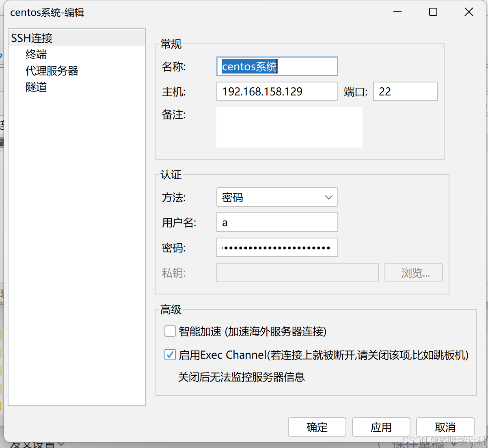The height and width of the screenshot is (448, 488).
Task: Click the 备注 remarks text area
Action: [289, 127]
